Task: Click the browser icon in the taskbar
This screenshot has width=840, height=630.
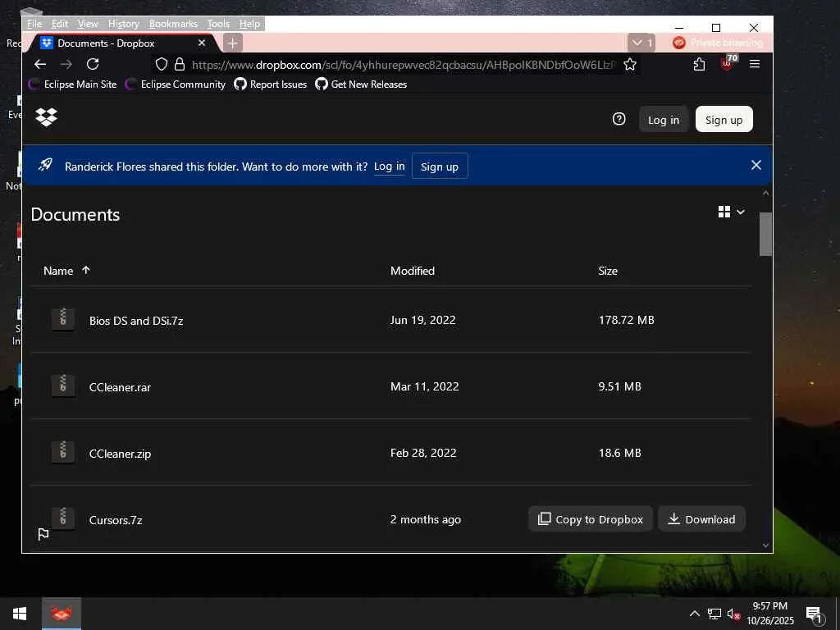Action: (62, 614)
